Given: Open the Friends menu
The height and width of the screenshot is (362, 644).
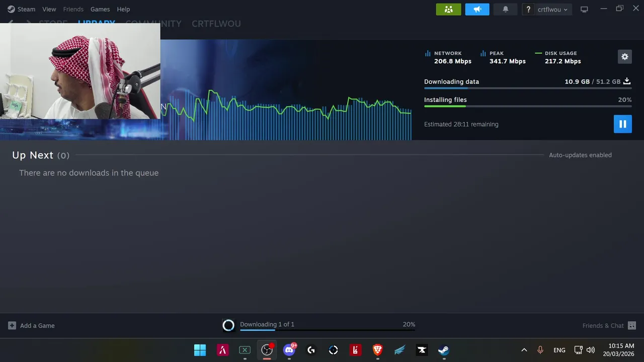Looking at the screenshot, I should point(73,9).
